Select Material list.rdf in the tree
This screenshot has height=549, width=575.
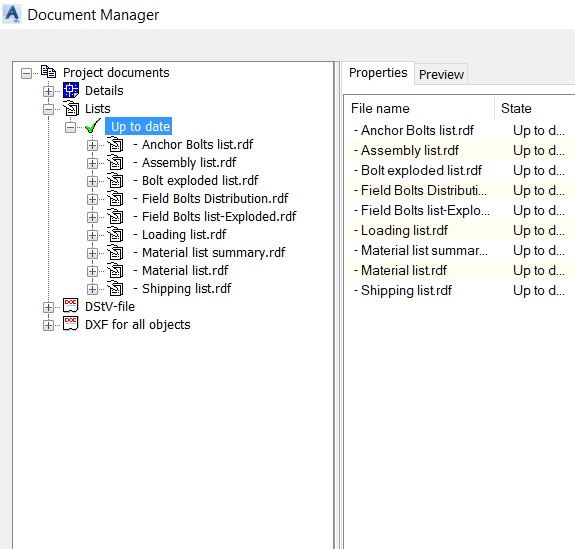tap(180, 270)
